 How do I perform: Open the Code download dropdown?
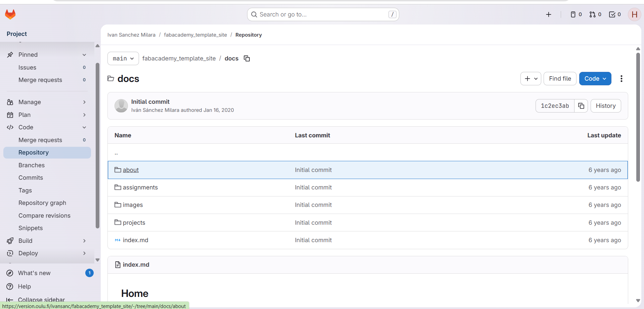point(595,79)
